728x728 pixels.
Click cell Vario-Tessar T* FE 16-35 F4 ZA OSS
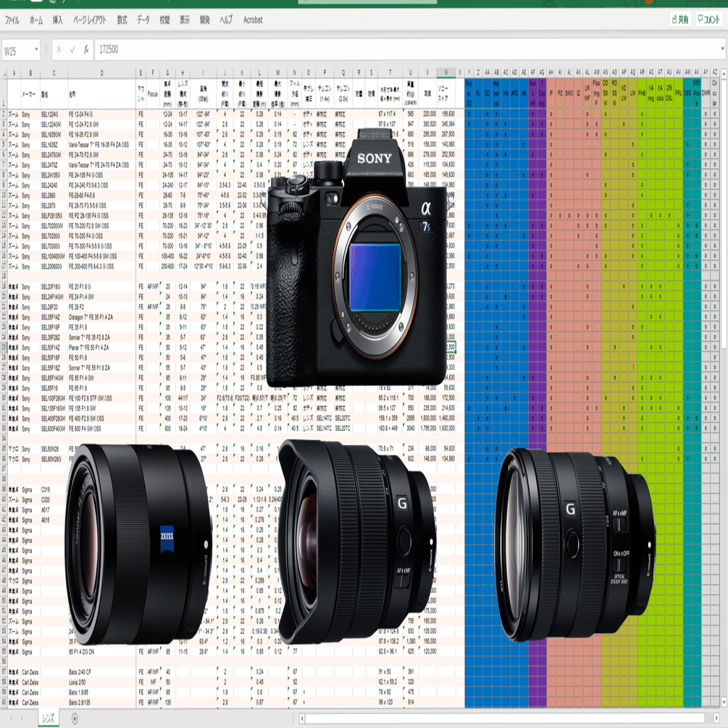coord(102,144)
